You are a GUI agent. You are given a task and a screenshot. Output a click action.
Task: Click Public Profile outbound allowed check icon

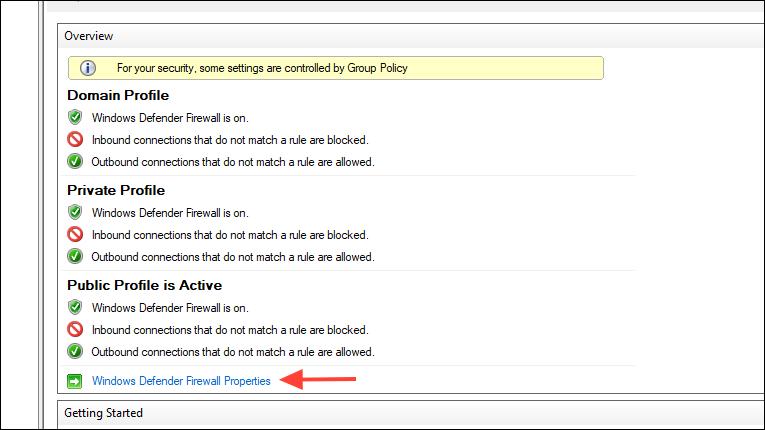coord(75,351)
